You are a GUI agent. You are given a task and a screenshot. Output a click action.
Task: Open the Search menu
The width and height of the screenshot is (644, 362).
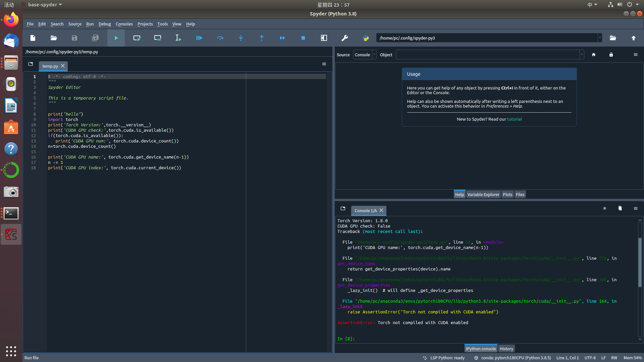click(57, 24)
